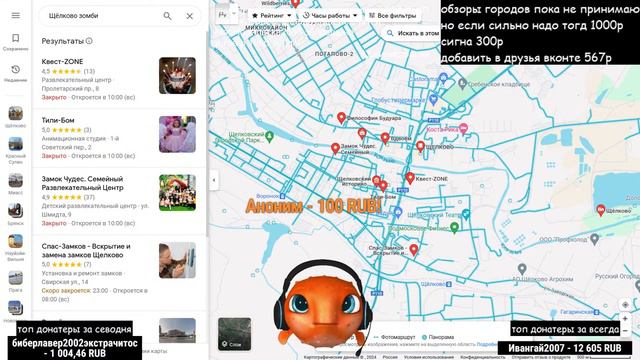Image resolution: width=640 pixels, height=360 pixels.
Task: Click the search magnifier icon
Action: pyautogui.click(x=167, y=16)
